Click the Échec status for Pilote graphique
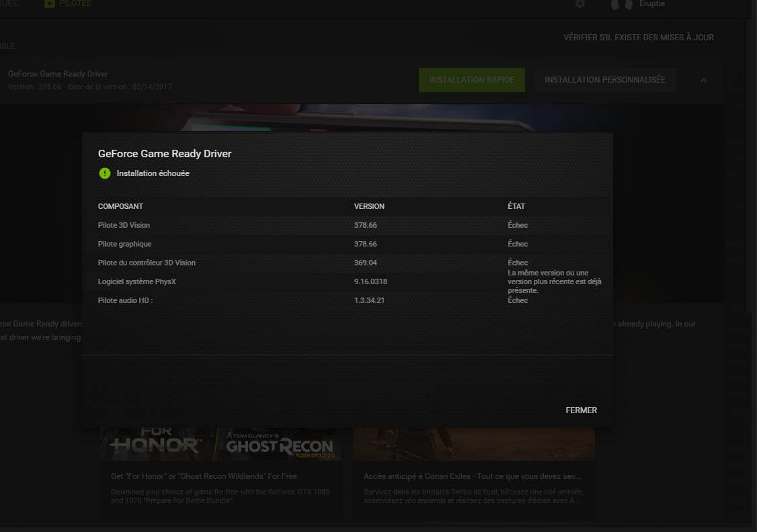 click(x=518, y=244)
